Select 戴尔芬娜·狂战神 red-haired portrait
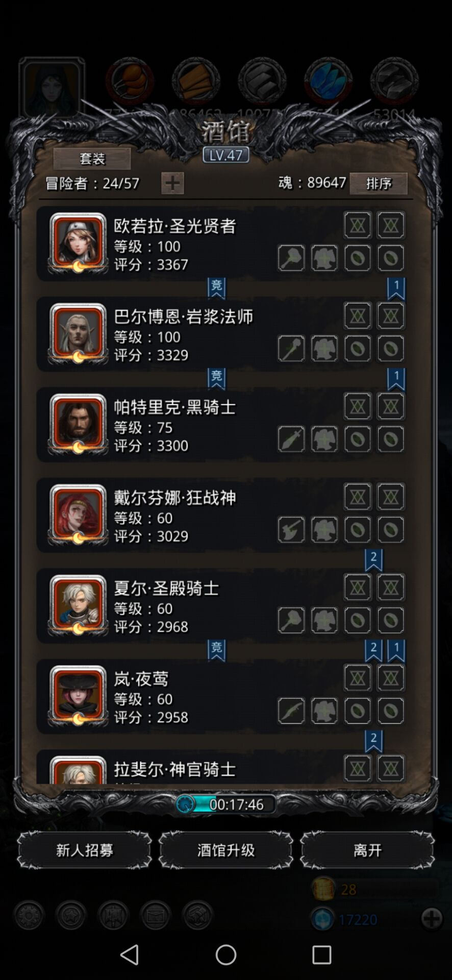This screenshot has height=980, width=452. point(78,514)
